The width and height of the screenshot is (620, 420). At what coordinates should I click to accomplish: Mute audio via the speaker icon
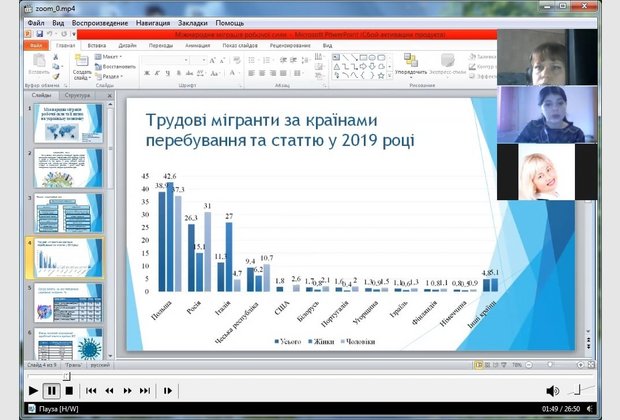[553, 391]
